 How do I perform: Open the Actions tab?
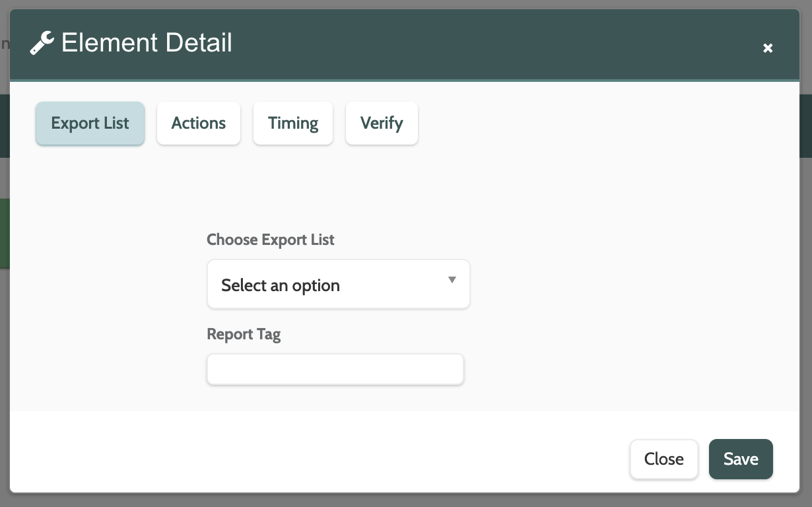tap(199, 123)
